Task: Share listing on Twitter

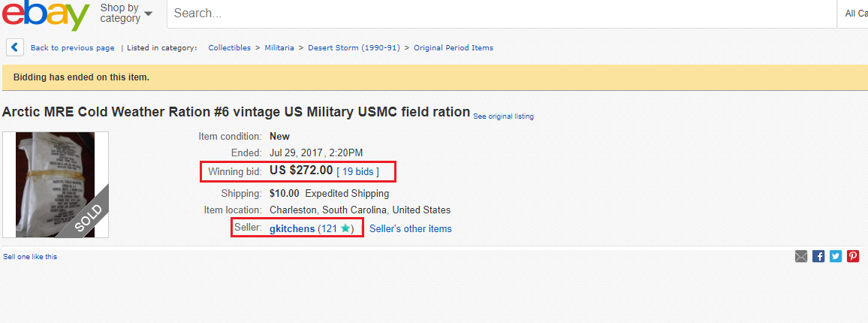Action: pyautogui.click(x=836, y=256)
